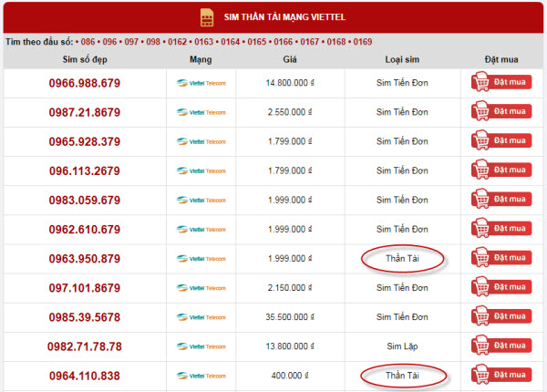Click Viettel Telecom logo in 096.113.2679 row
Image resolution: width=547 pixels, height=392 pixels.
(201, 171)
